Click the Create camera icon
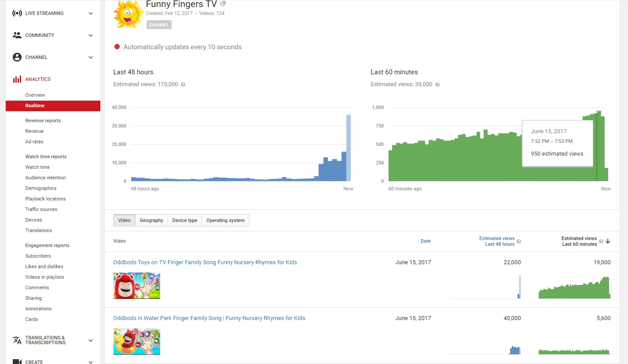 pyautogui.click(x=17, y=361)
